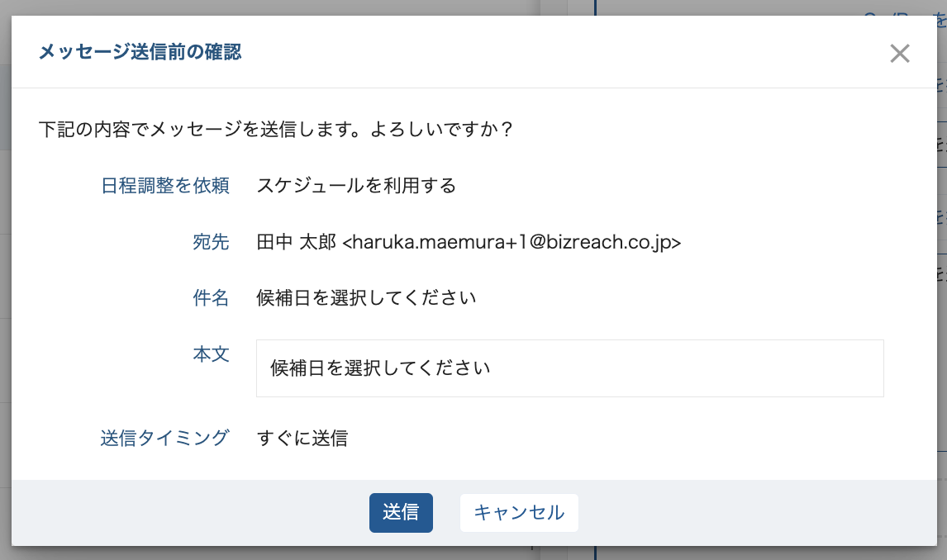Screen dimensions: 947x560
Task: Click the 本文 message body text box
Action: point(569,368)
